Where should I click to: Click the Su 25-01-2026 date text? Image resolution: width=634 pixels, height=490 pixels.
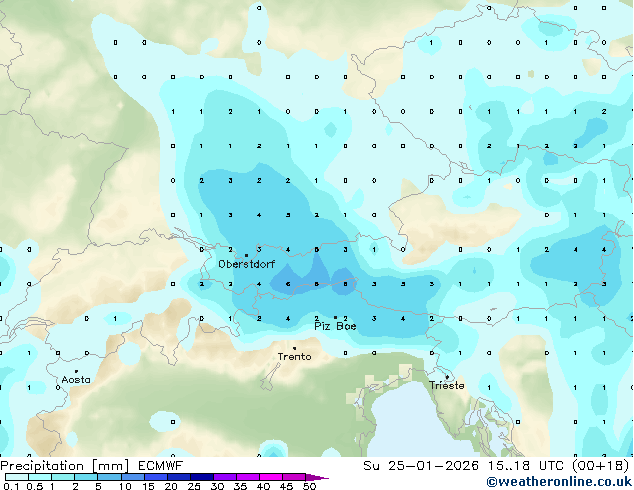coord(421,466)
